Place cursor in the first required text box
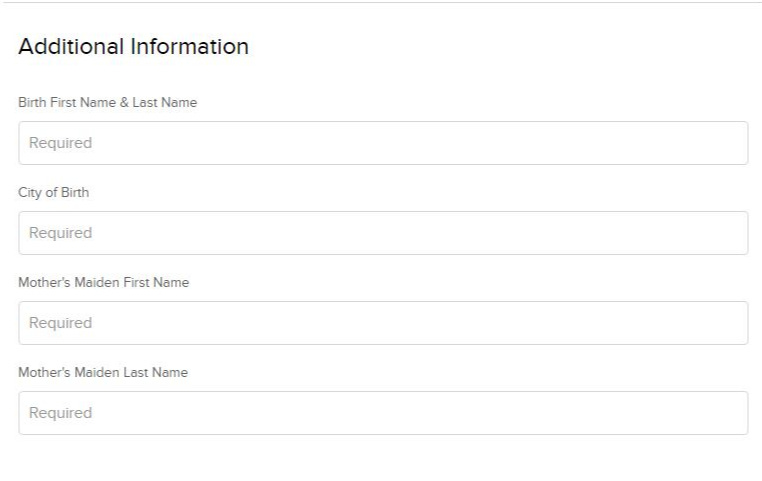Viewport: 762px width, 481px height. [383, 143]
